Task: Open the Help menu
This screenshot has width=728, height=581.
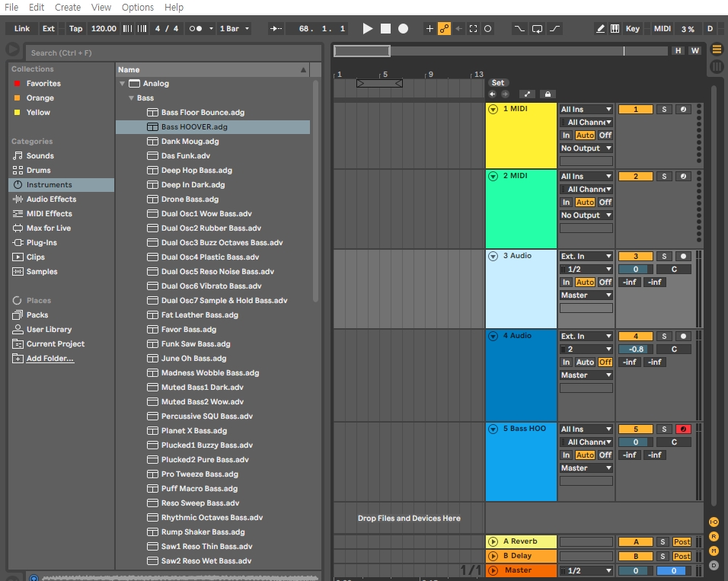Action: coord(174,8)
